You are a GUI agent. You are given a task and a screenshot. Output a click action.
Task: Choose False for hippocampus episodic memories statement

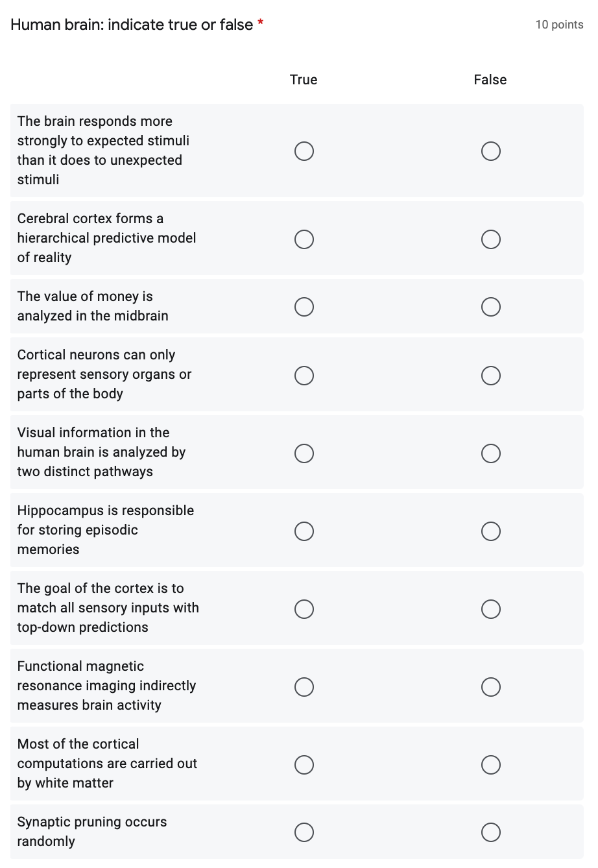coord(490,531)
